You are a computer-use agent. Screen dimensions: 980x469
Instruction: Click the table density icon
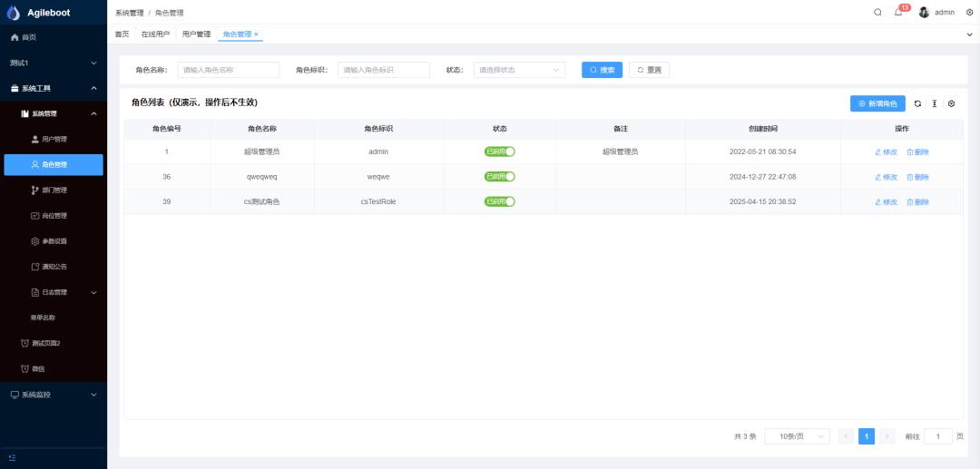[x=935, y=104]
